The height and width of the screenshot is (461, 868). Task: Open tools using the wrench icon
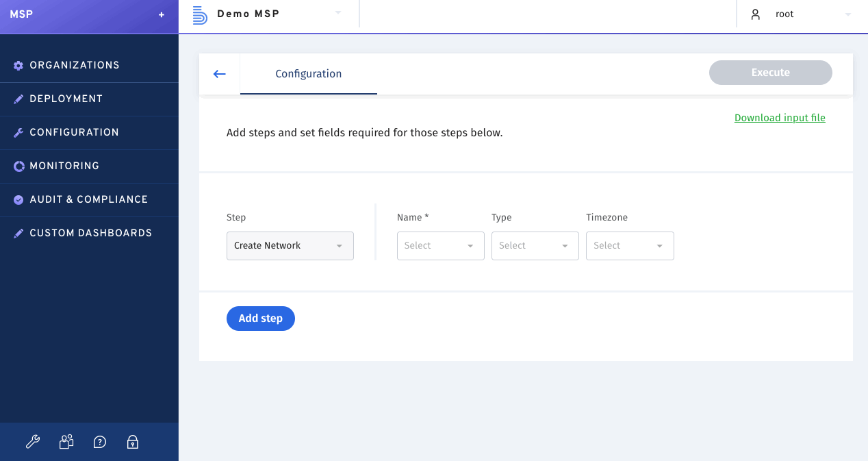[x=33, y=442]
